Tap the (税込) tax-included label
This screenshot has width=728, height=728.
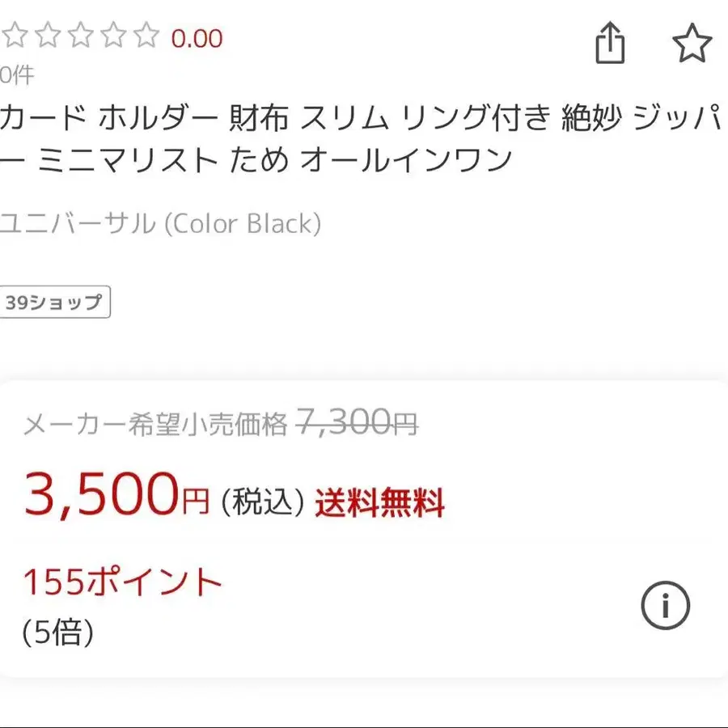(263, 503)
